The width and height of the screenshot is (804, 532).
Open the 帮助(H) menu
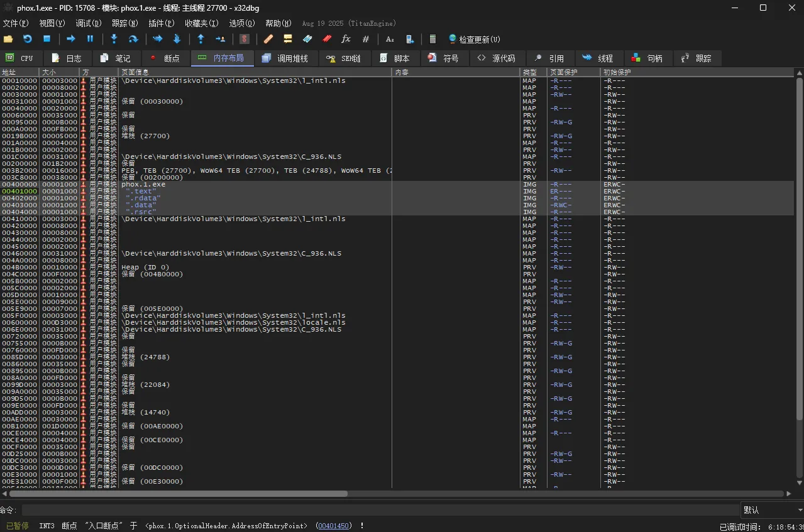coord(278,23)
